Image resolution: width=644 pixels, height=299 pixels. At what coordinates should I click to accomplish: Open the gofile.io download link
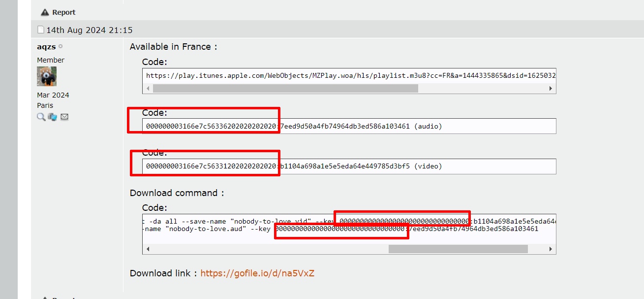click(x=257, y=273)
